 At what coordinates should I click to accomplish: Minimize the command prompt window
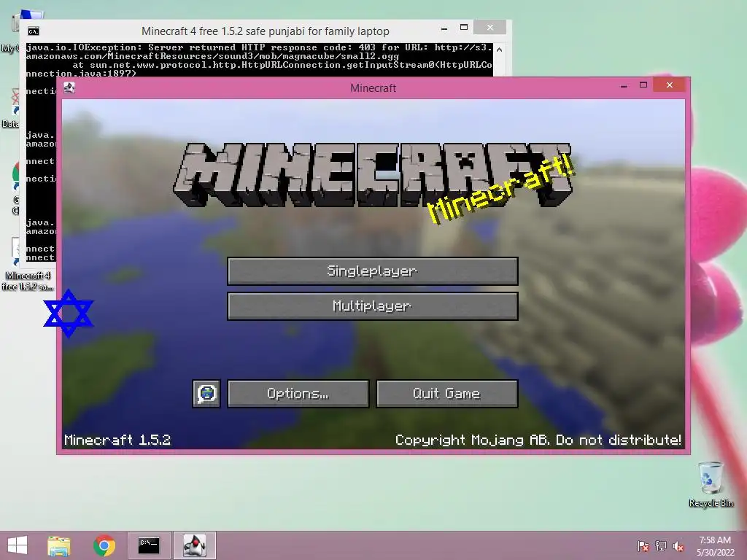tap(444, 28)
